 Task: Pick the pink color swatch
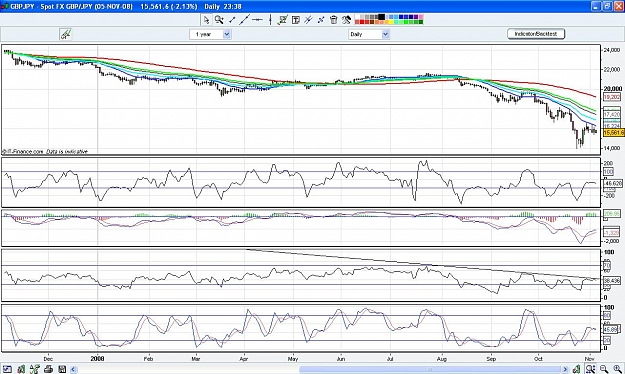(421, 17)
